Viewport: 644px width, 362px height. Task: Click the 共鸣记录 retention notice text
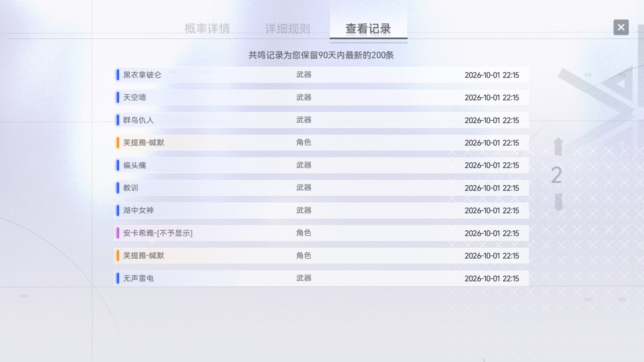(321, 55)
